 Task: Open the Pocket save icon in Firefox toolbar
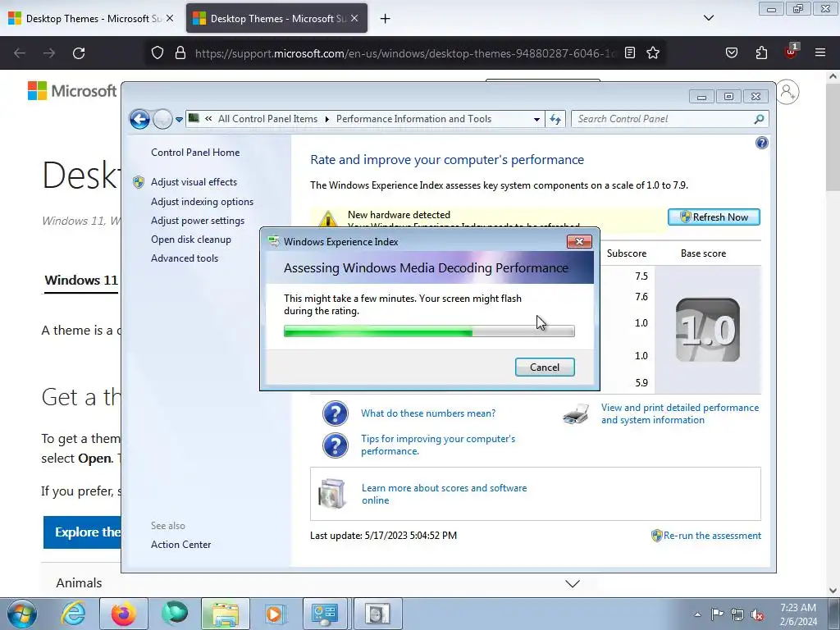click(731, 52)
